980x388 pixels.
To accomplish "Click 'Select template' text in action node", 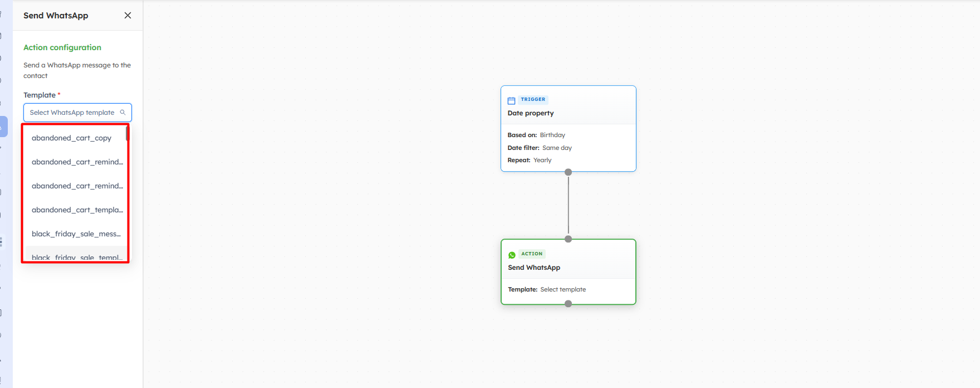I will (563, 290).
